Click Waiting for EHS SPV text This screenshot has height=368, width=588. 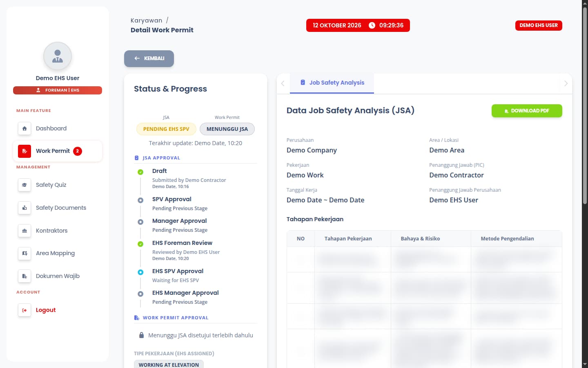[176, 280]
